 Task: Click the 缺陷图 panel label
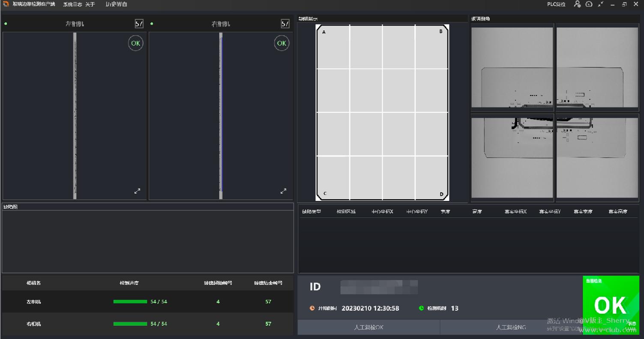[10, 207]
